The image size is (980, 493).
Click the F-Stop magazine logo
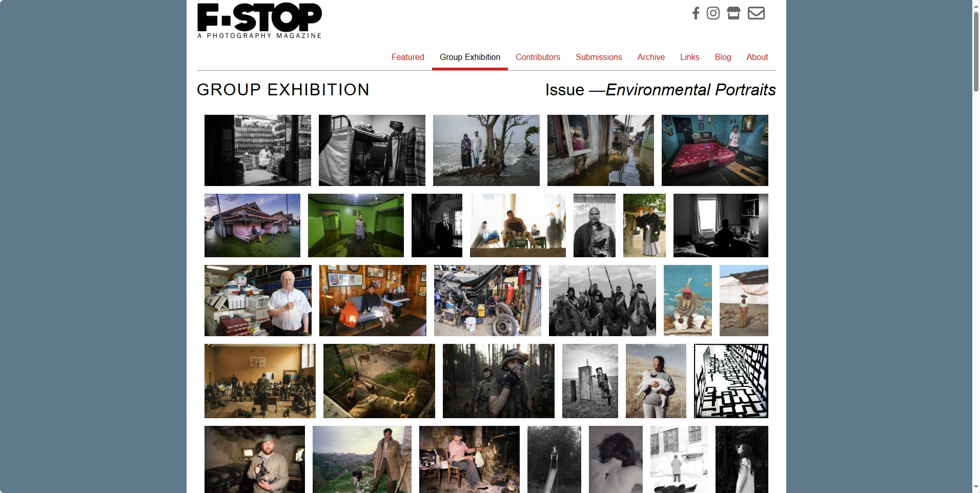pyautogui.click(x=259, y=21)
